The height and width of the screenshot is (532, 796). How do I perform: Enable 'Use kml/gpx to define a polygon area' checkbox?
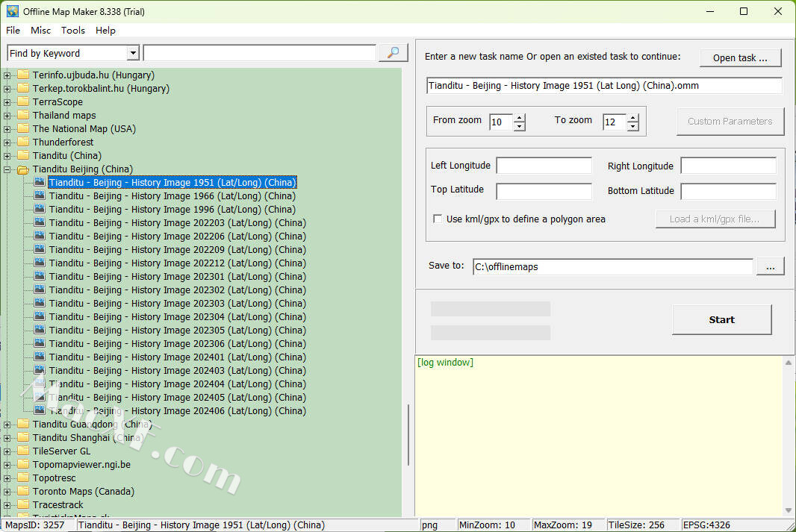coord(438,219)
